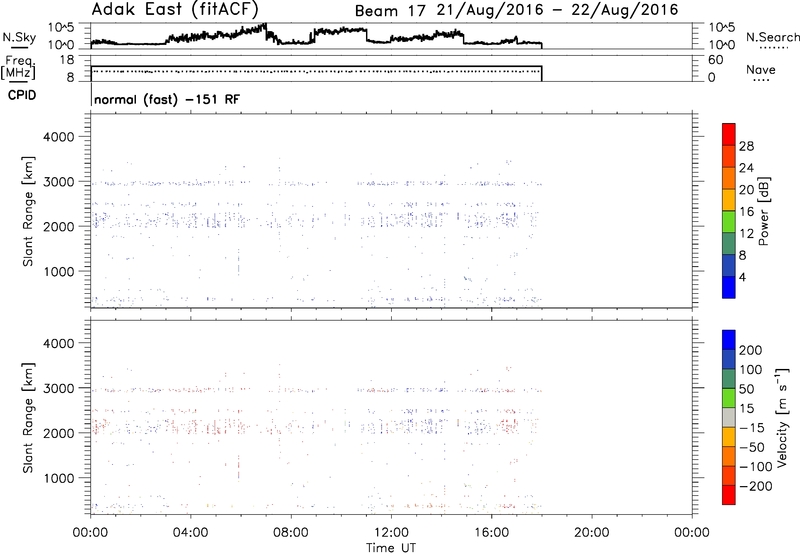The width and height of the screenshot is (800, 554).
Task: Click the 'N.Sky' legend label
Action: pos(19,37)
